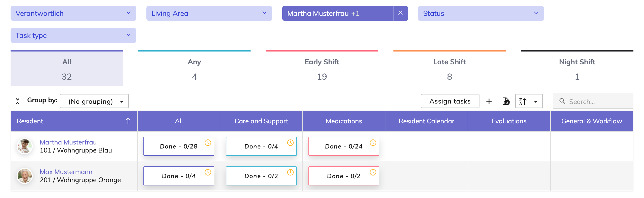The image size is (644, 198).
Task: Click clock icon on Martha's Medications cell
Action: click(x=373, y=143)
